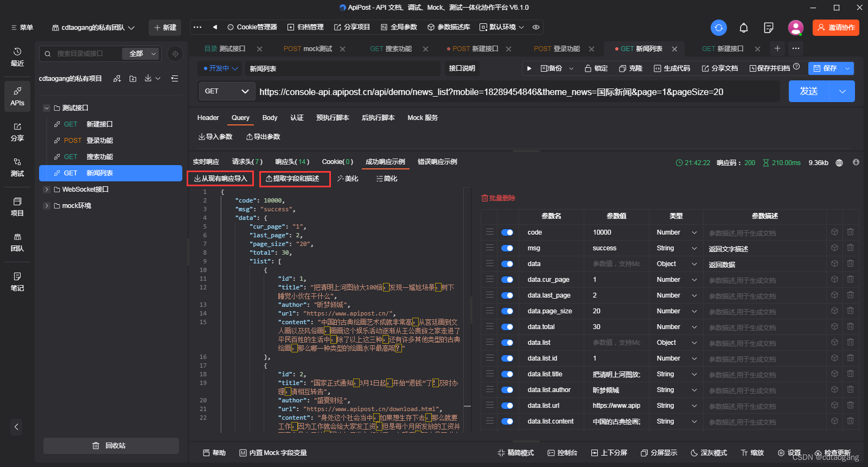868x467 pixels.
Task: Open the 发送 send options arrow
Action: click(x=843, y=91)
